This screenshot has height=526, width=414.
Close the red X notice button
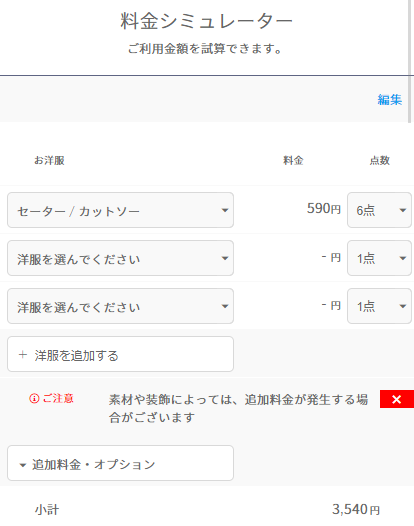pyautogui.click(x=397, y=399)
